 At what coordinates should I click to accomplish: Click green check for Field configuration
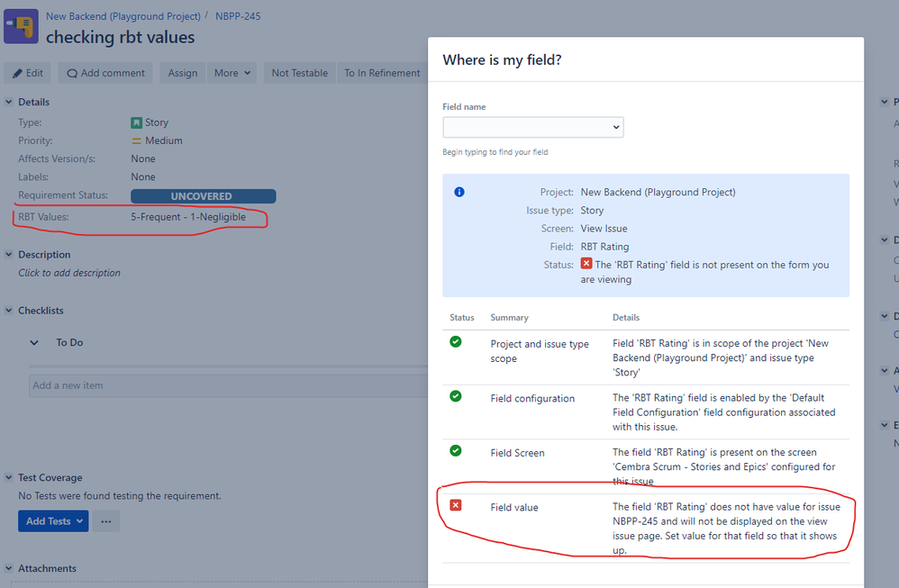[x=456, y=396]
